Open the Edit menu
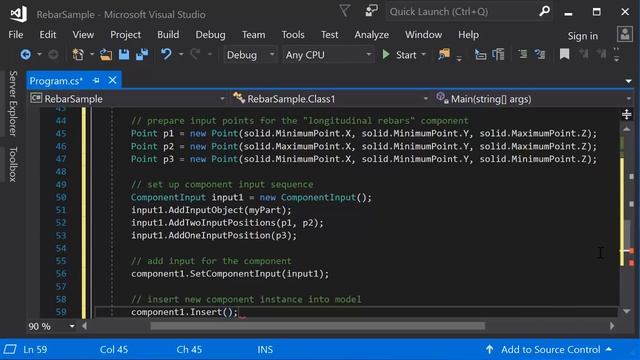Image resolution: width=640 pixels, height=360 pixels. tap(48, 35)
